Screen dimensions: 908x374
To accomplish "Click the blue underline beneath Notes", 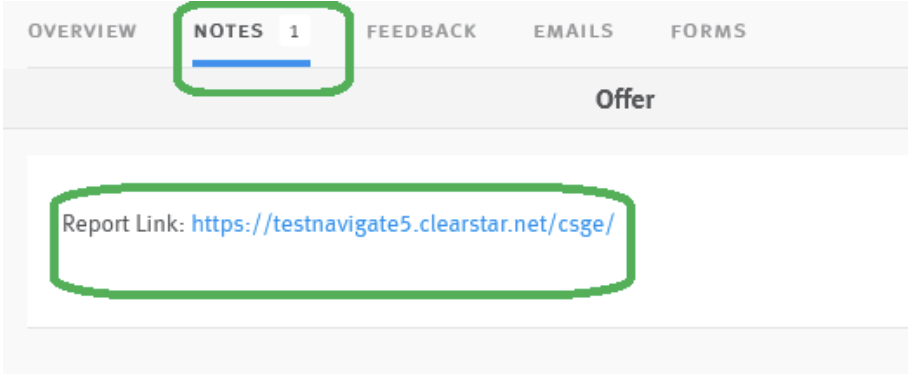I will coord(251,63).
